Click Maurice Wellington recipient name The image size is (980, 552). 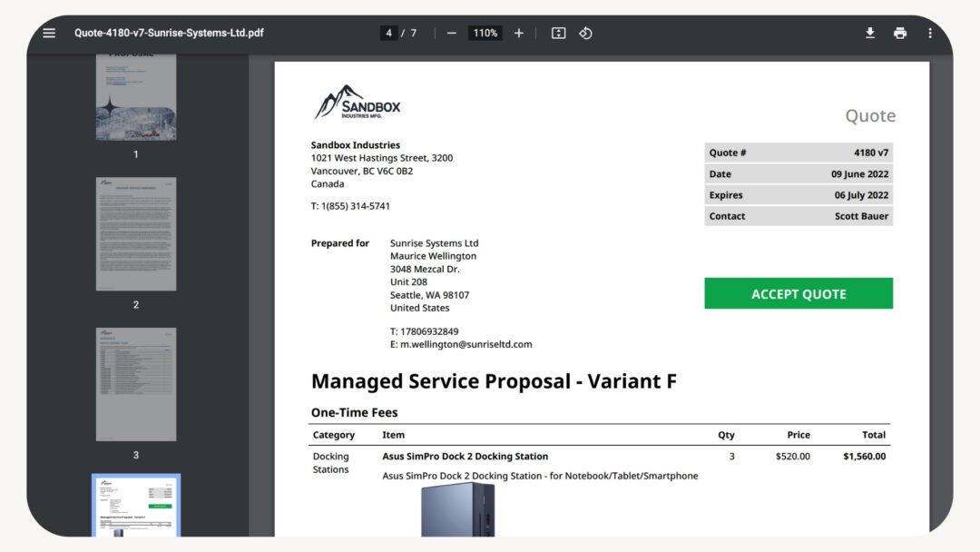click(x=433, y=256)
